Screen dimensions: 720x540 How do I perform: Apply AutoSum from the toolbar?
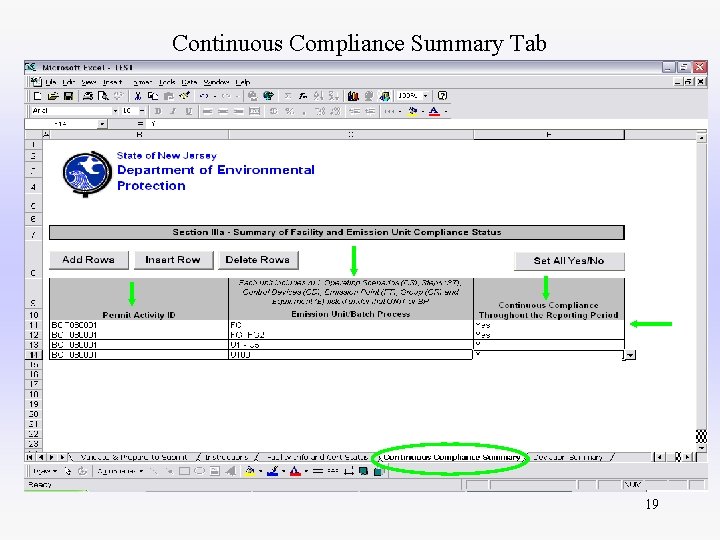tap(287, 96)
